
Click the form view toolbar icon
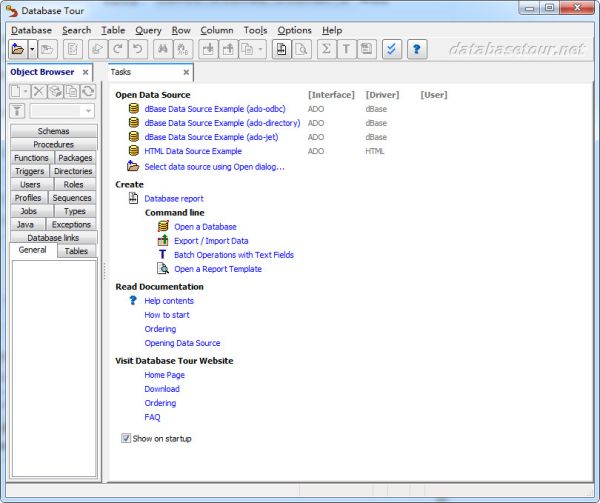367,49
